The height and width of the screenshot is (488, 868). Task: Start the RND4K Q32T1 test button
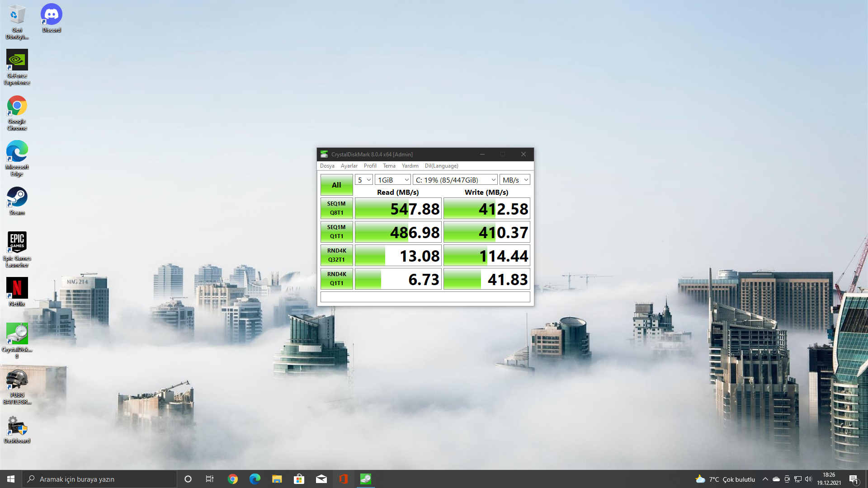[336, 255]
